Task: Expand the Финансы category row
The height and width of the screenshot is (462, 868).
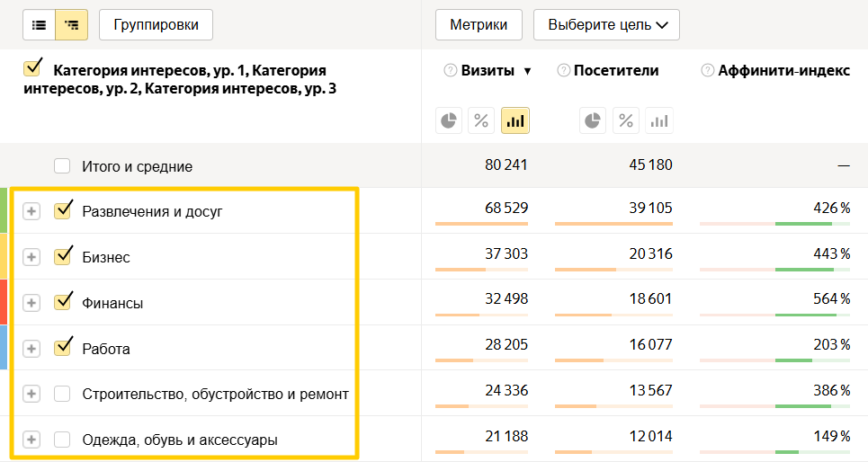Action: tap(31, 303)
